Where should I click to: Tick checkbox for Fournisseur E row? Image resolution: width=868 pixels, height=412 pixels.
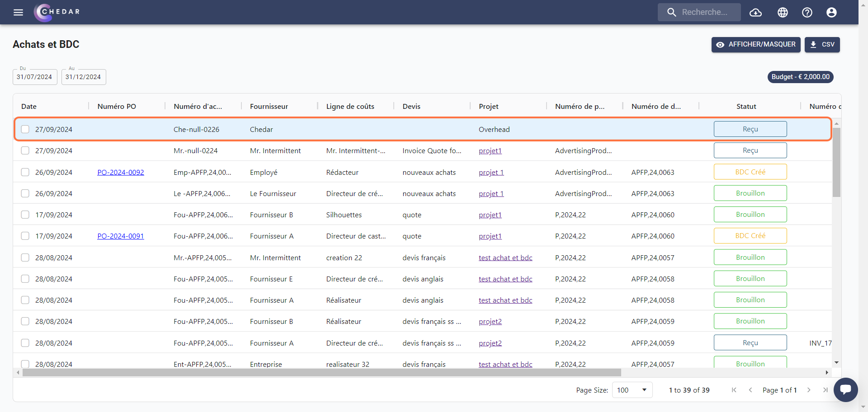tap(25, 279)
